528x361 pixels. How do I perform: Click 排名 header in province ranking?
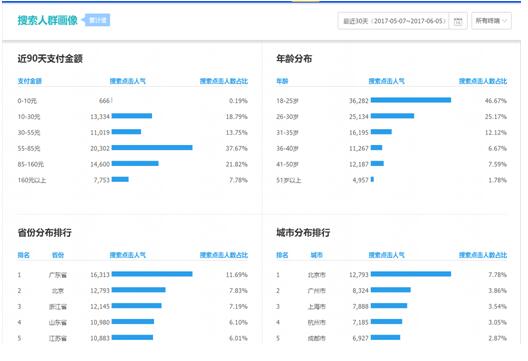(x=24, y=255)
